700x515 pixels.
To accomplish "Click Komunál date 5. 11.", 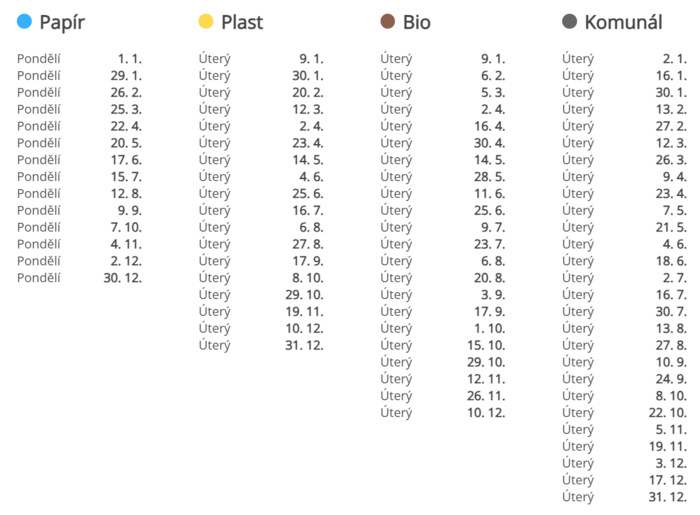I will tap(671, 430).
